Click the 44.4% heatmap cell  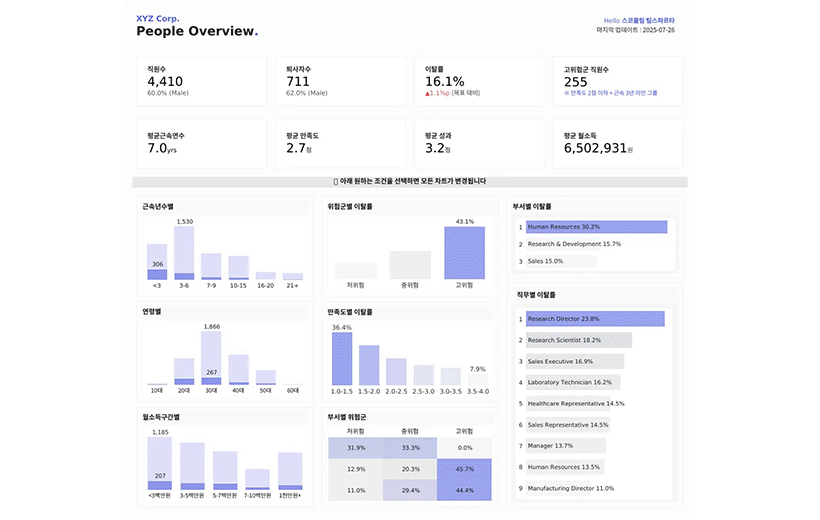pyautogui.click(x=464, y=490)
